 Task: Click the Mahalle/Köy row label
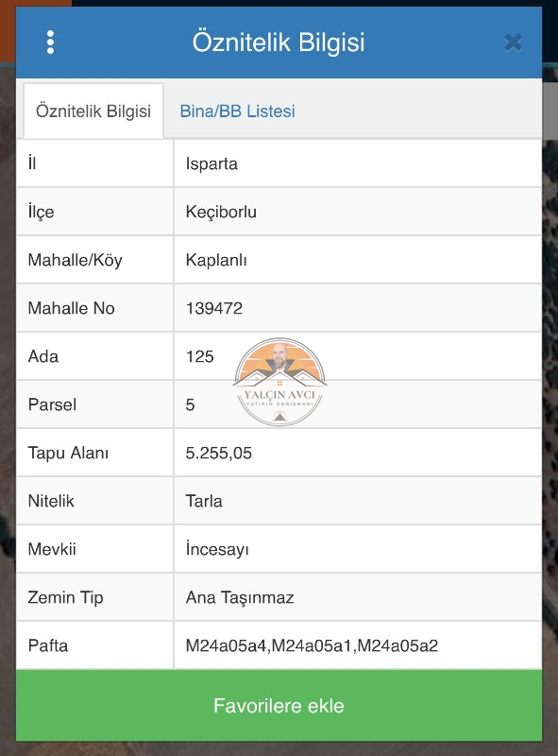[x=76, y=260]
